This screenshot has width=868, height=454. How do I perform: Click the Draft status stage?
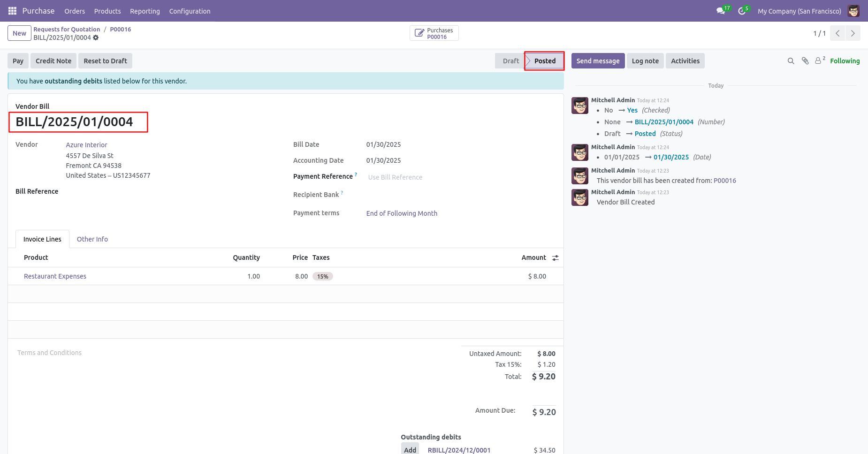(x=510, y=61)
